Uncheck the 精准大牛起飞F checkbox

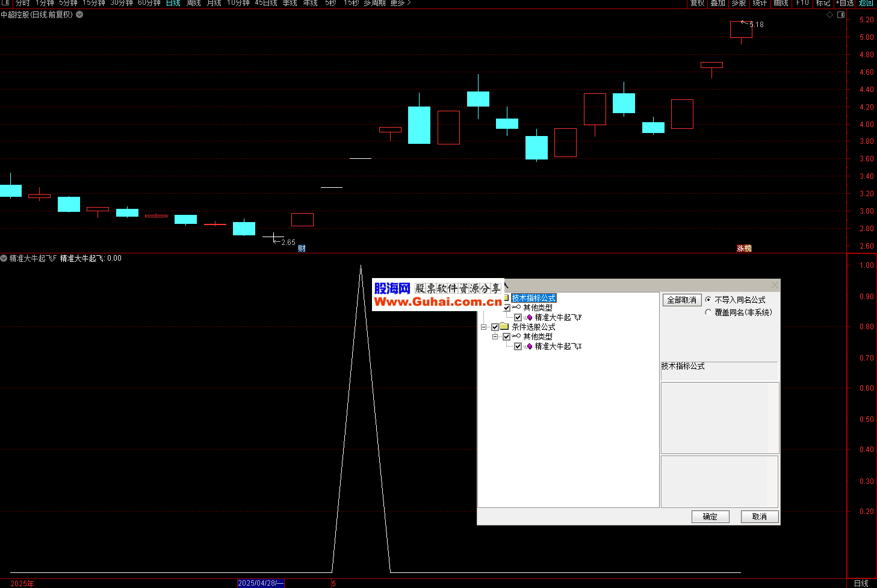tap(518, 317)
